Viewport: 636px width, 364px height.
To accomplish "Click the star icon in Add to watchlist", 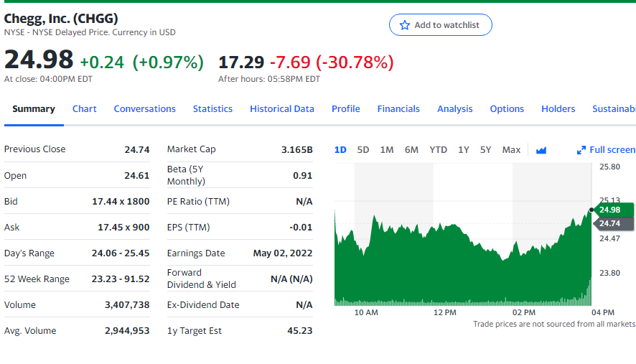I will pyautogui.click(x=404, y=25).
